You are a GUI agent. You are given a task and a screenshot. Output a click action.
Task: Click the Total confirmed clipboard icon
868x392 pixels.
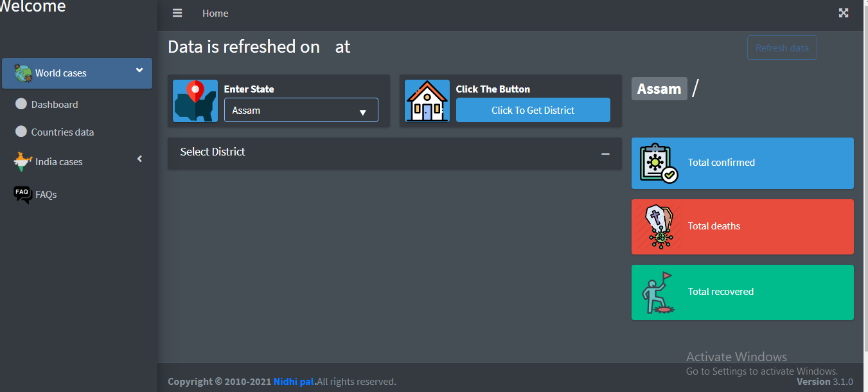[659, 163]
